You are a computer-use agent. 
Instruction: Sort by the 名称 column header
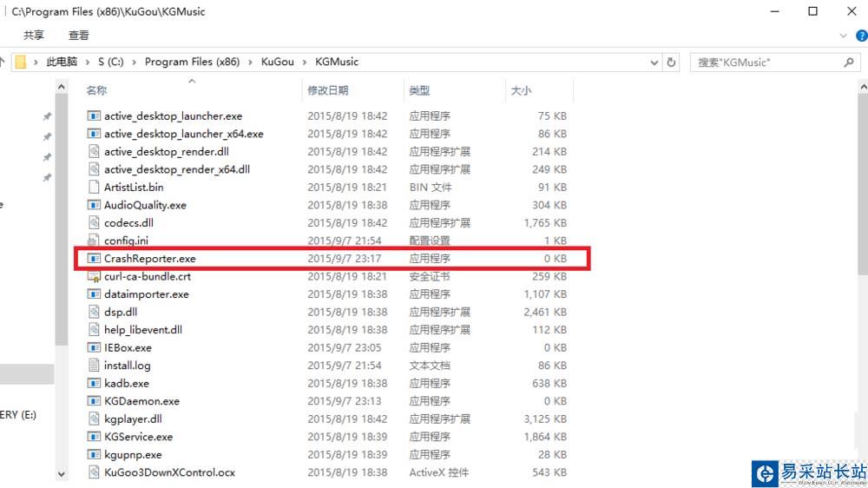coord(96,90)
